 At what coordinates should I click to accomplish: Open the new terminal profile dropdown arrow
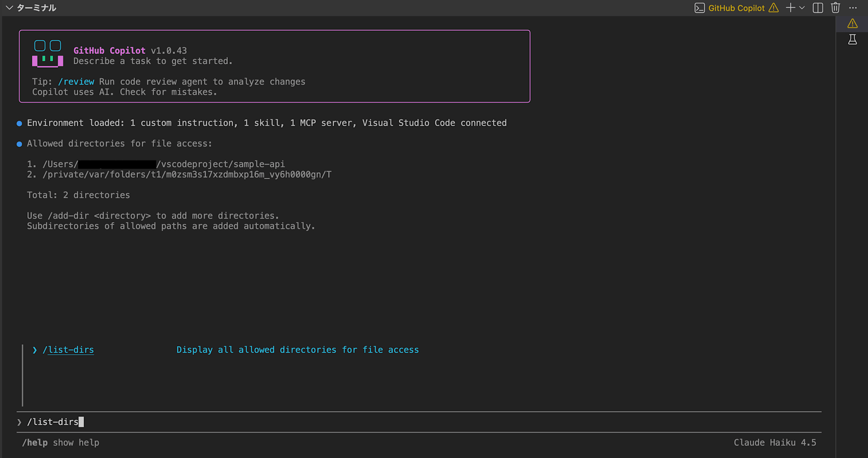click(x=802, y=8)
